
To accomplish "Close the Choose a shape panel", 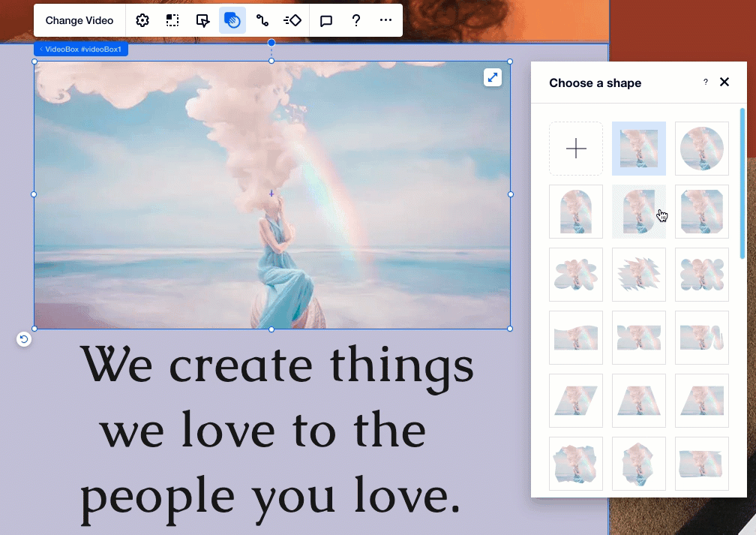I will 724,83.
